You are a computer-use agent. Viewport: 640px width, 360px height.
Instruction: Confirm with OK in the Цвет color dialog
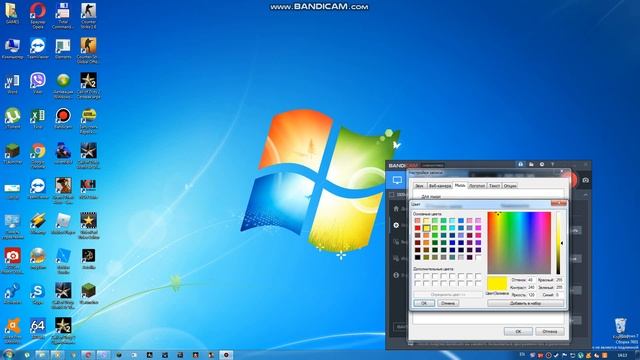tap(424, 303)
